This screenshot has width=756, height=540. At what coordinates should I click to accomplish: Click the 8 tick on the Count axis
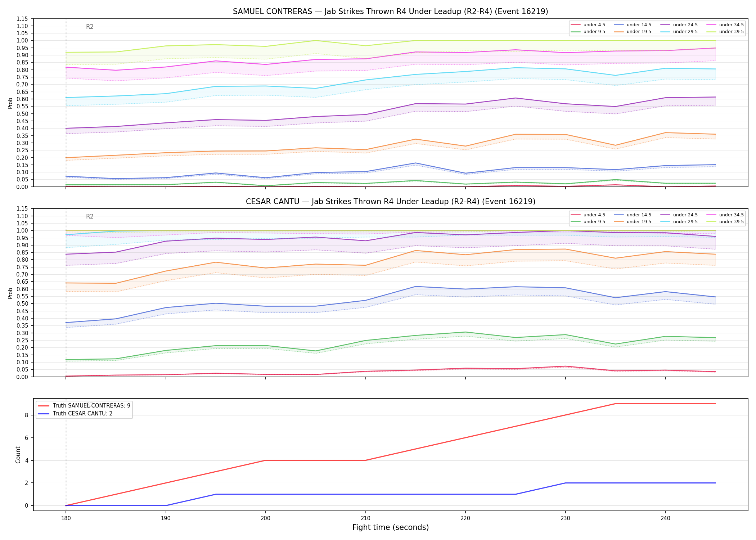coord(27,415)
